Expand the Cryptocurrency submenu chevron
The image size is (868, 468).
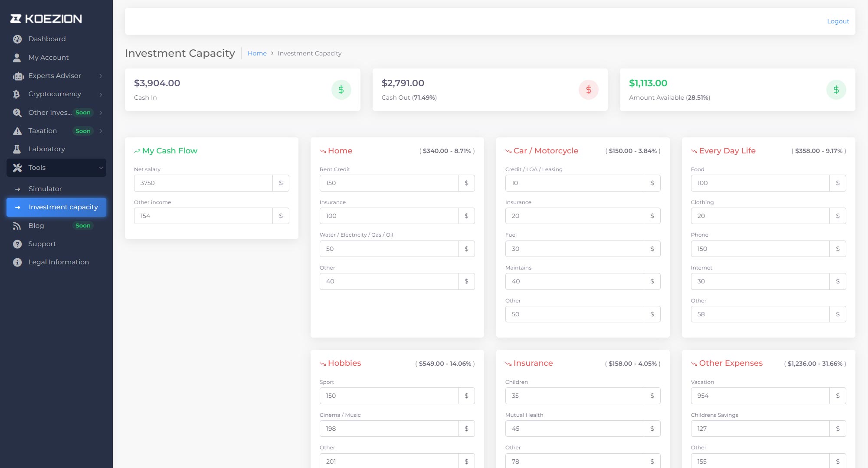(x=101, y=94)
